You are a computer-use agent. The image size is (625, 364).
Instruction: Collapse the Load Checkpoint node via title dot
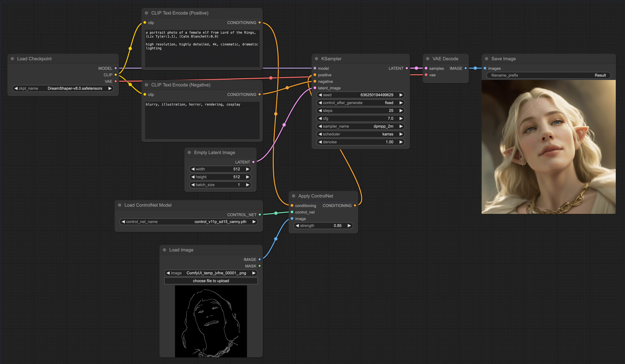pyautogui.click(x=12, y=59)
